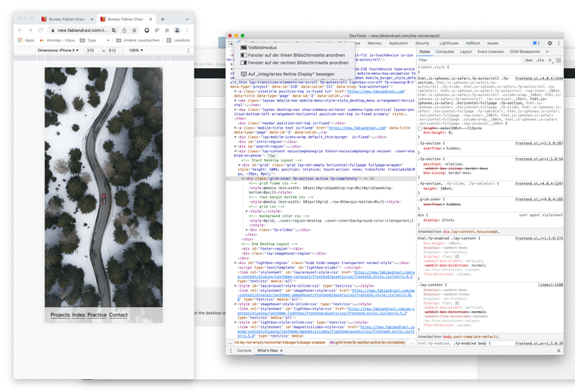Click the share page icon
The image size is (575, 392).
[124, 30]
